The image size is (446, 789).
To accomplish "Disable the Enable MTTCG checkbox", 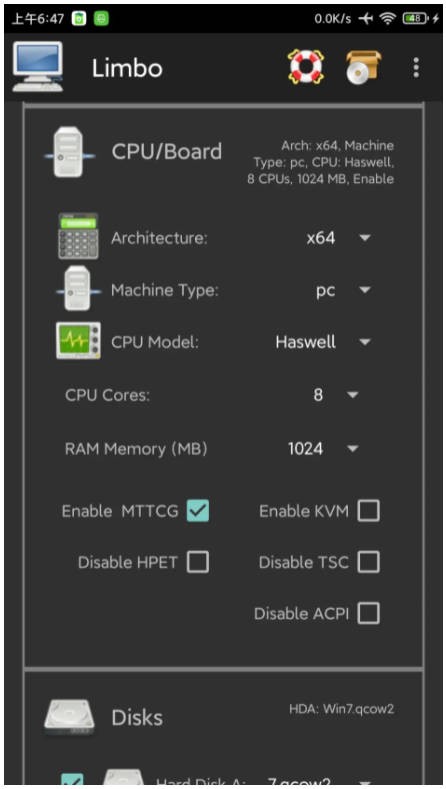I will [198, 511].
